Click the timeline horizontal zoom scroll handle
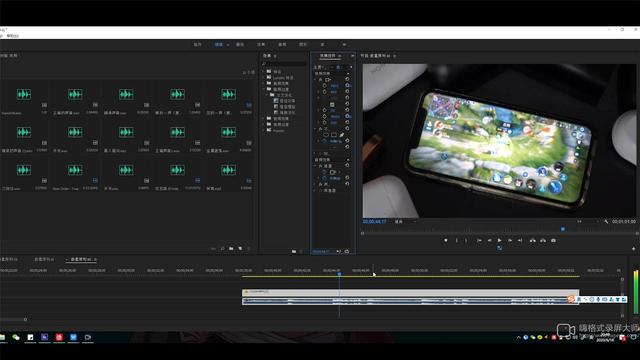This screenshot has height=360, width=640. tap(25, 320)
